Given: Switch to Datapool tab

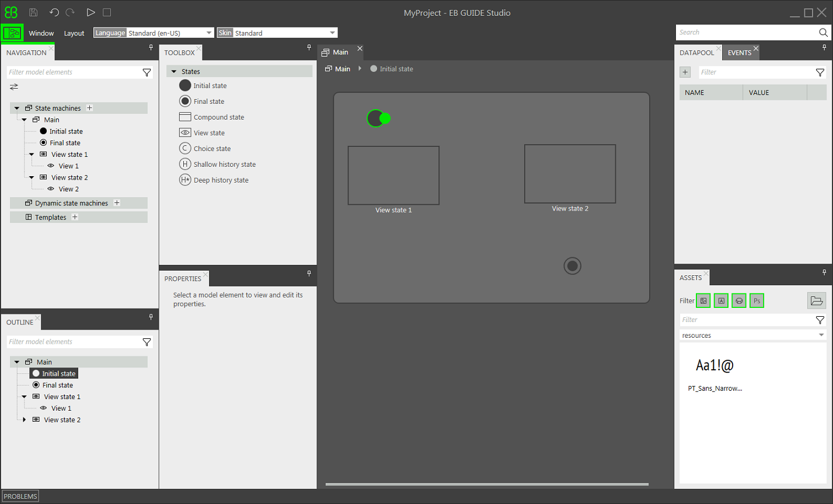Looking at the screenshot, I should [x=697, y=52].
